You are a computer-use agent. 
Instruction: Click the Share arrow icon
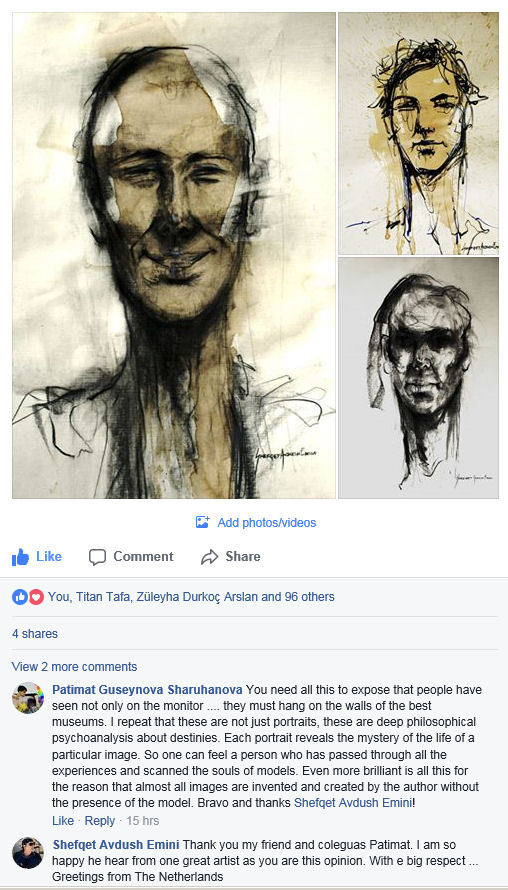pos(209,557)
